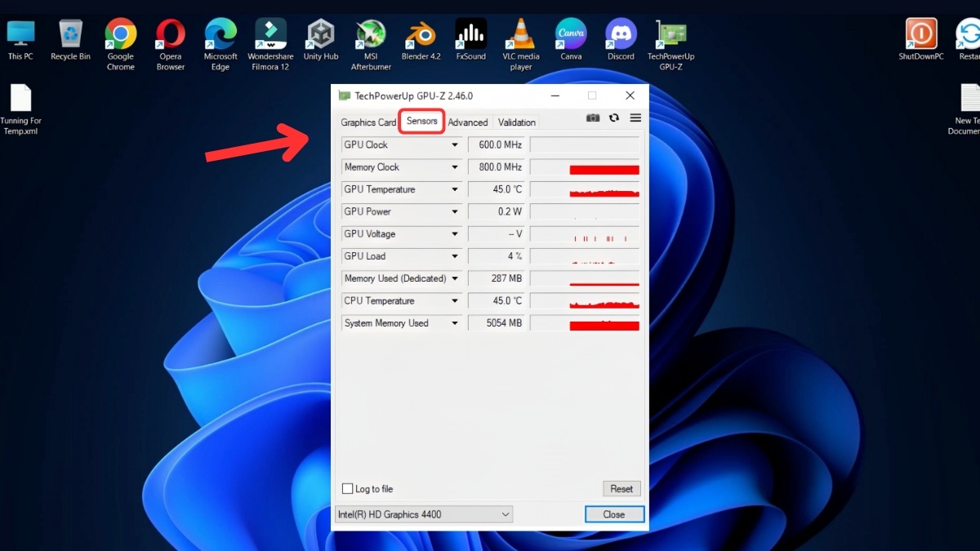Screen dimensions: 980x551
Task: Open Microsoft Edge desktop shortcut
Action: point(220,45)
